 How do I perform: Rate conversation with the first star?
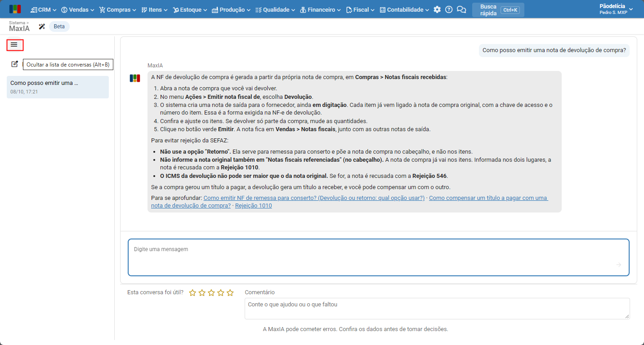(192, 293)
